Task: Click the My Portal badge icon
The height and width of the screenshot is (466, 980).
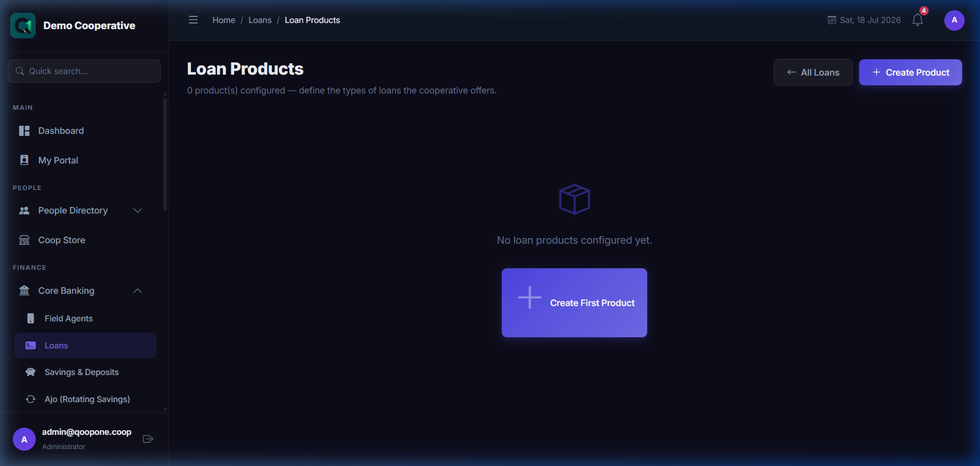Action: [24, 160]
